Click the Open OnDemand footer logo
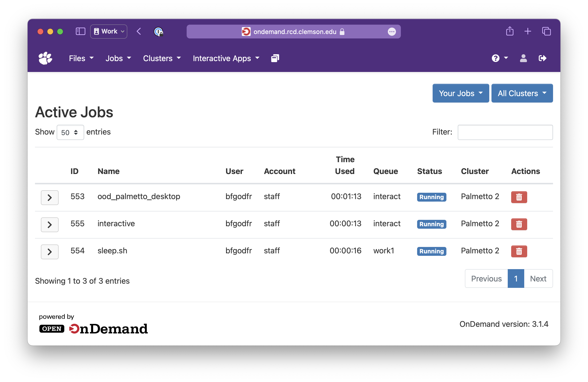The image size is (588, 382). tap(93, 329)
